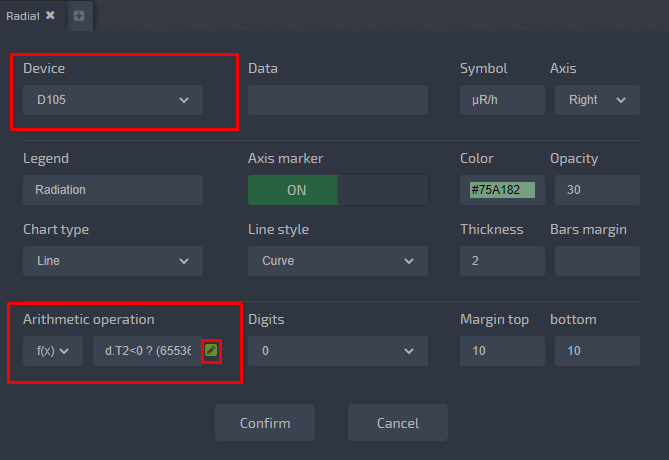
Task: Open the Device D105 dropdown
Action: click(113, 100)
